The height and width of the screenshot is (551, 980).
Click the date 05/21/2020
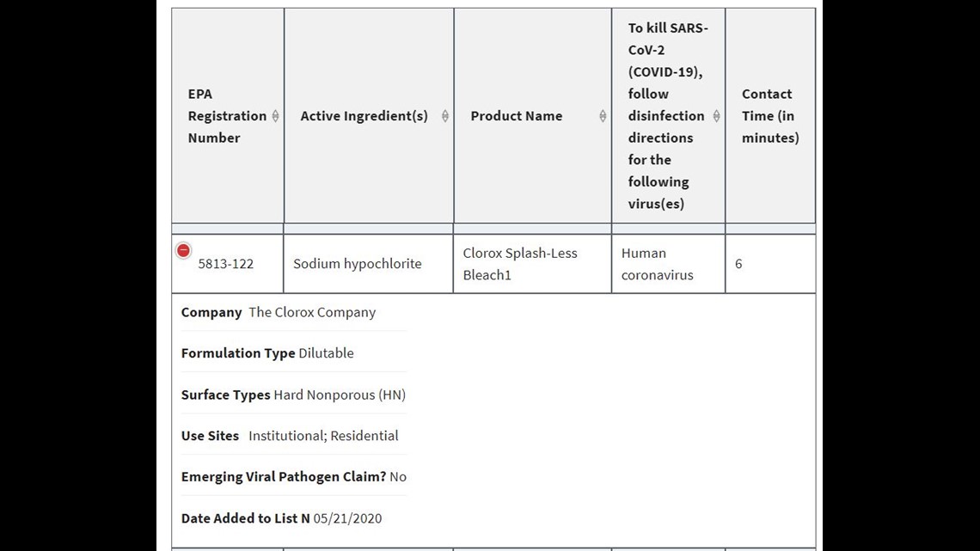[x=347, y=518]
